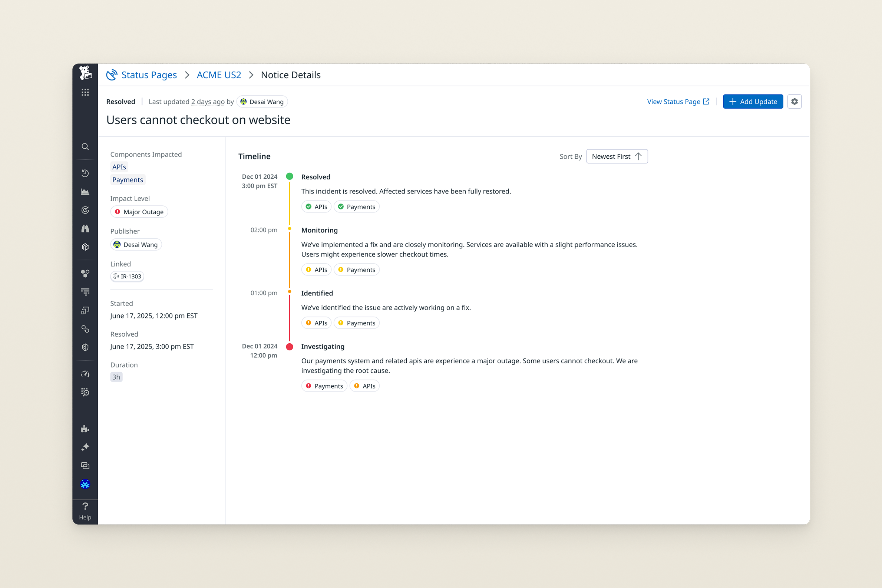Image resolution: width=882 pixels, height=588 pixels.
Task: Click the 'Investigating' update heading
Action: click(x=323, y=347)
